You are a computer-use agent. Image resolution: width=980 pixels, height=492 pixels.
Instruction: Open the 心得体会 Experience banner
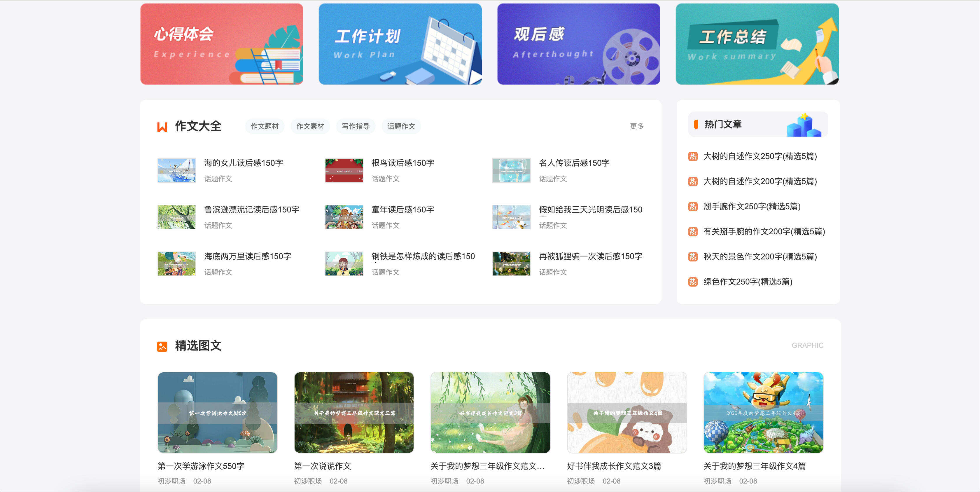221,44
